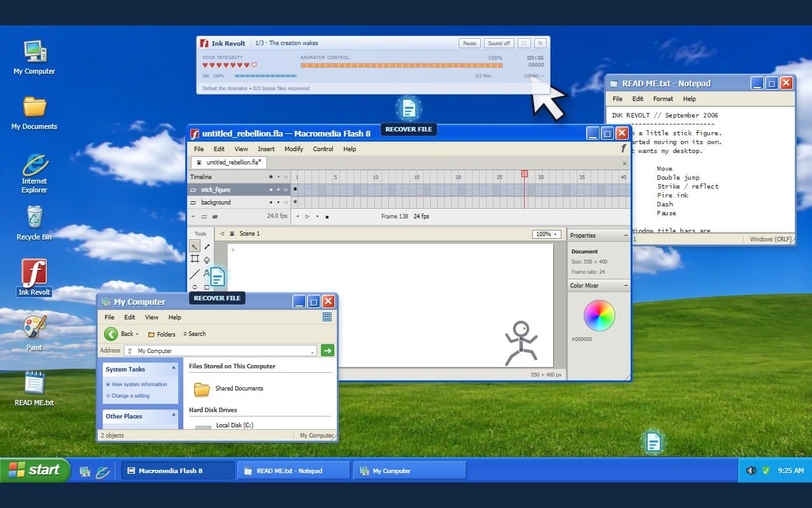812x508 pixels.
Task: Select the Subselection tool beside the arrow tool
Action: click(207, 246)
